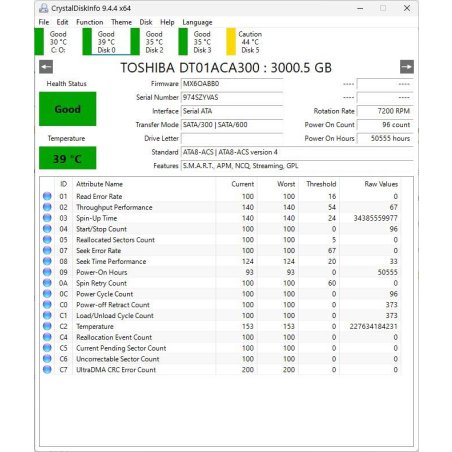
Task: Click the Raw Values column header
Action: 381,184
